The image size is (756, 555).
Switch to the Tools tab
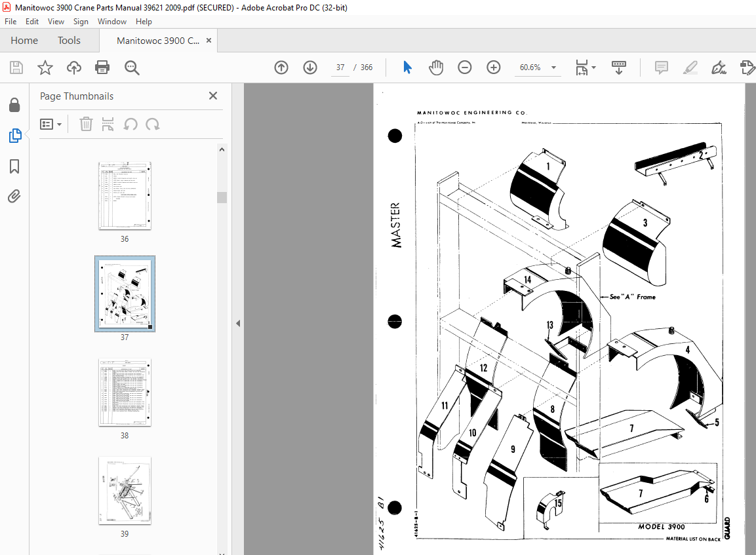click(69, 41)
